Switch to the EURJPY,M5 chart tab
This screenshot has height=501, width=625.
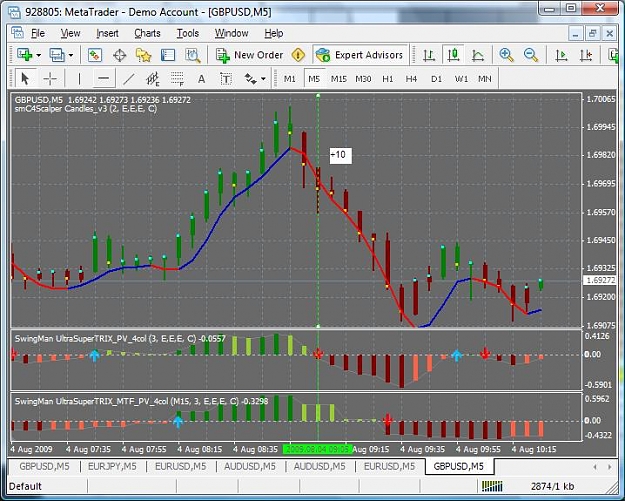point(112,466)
